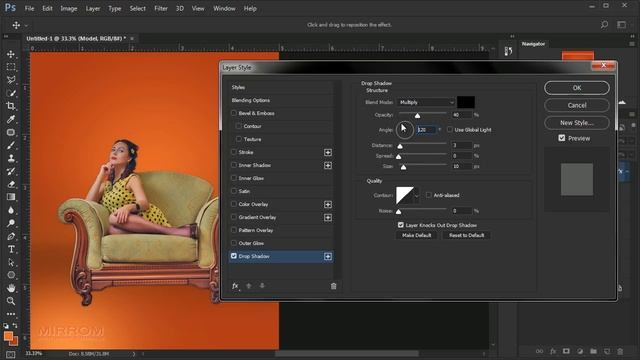This screenshot has height=360, width=640.
Task: Select the Dodge tool
Action: point(11,223)
